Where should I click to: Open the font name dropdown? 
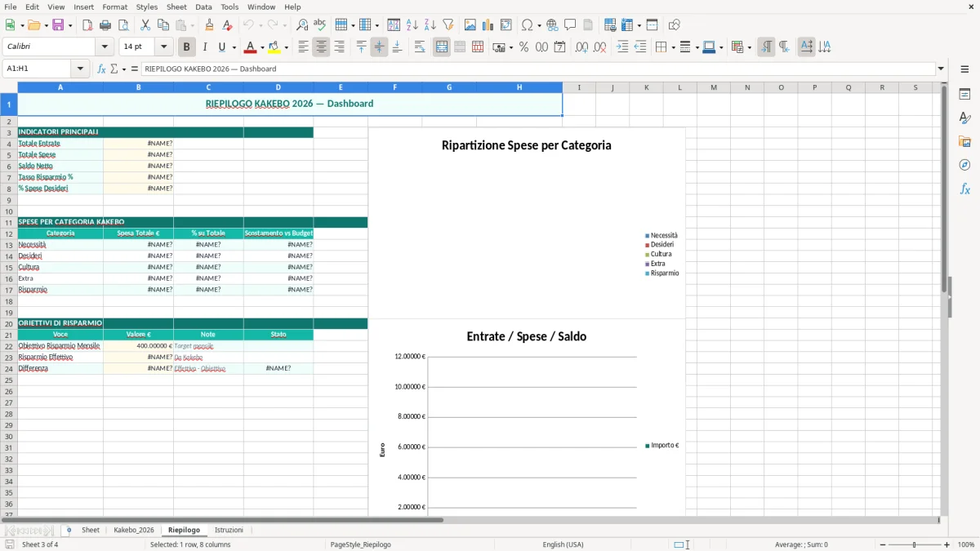[105, 47]
